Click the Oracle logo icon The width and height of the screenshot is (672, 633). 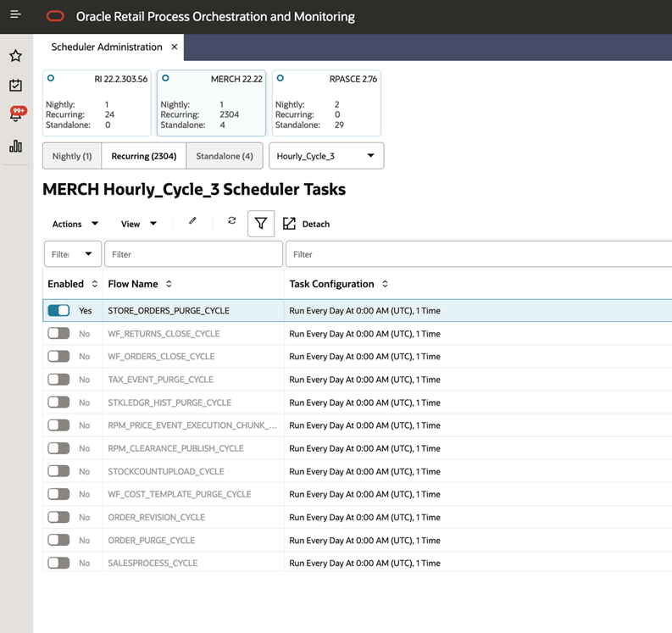coord(55,16)
